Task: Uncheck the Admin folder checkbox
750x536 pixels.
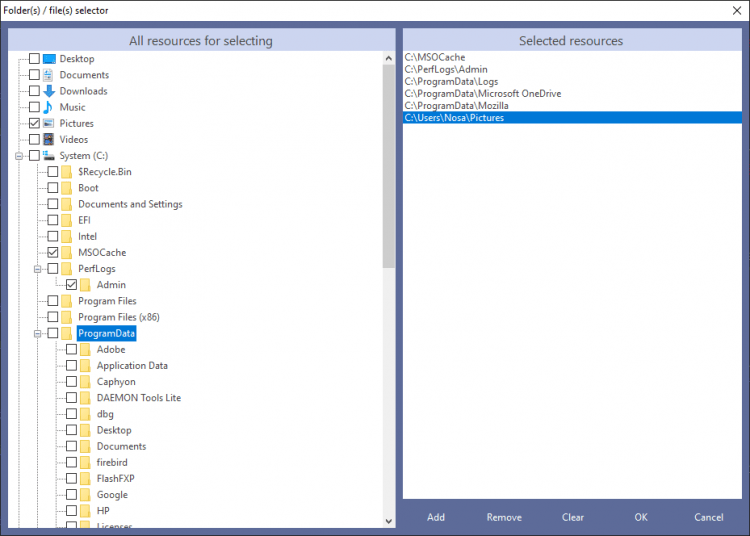Action: click(x=71, y=285)
